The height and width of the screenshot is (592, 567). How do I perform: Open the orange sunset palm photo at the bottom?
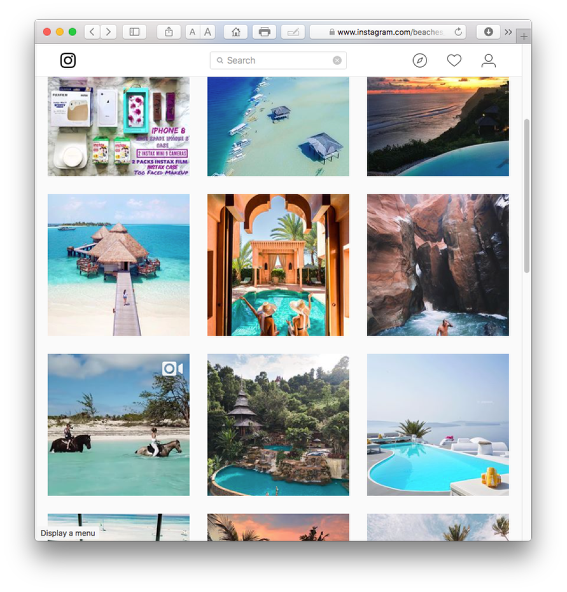coord(278,527)
